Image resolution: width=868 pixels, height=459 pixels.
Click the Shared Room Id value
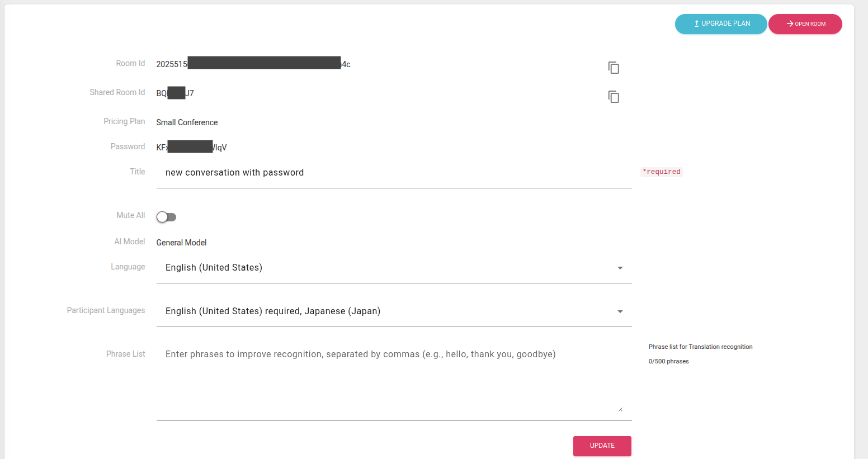click(175, 93)
